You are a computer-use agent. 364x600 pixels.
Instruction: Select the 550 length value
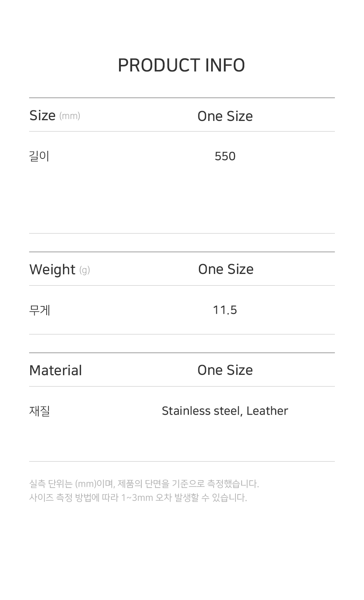coord(225,156)
